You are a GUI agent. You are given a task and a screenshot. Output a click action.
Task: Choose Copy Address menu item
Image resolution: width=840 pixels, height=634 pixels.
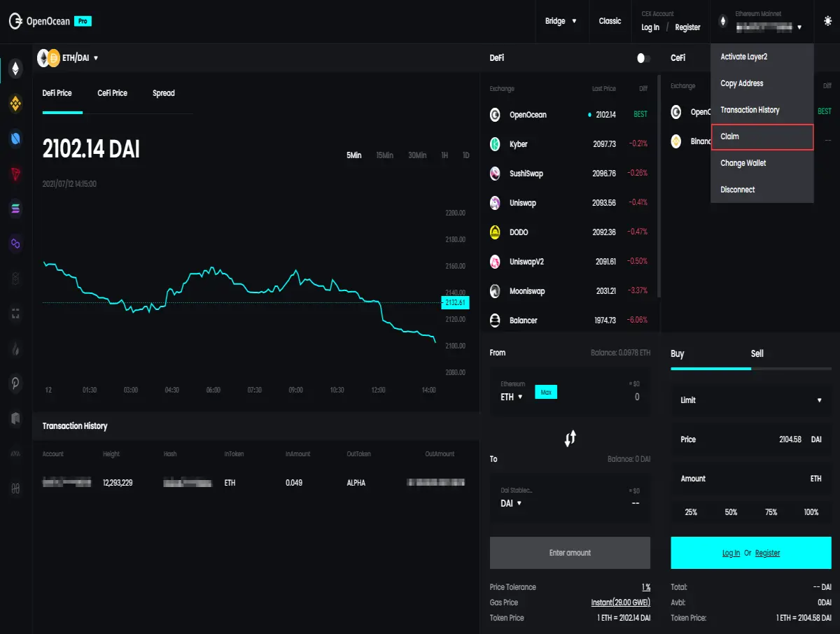click(762, 83)
